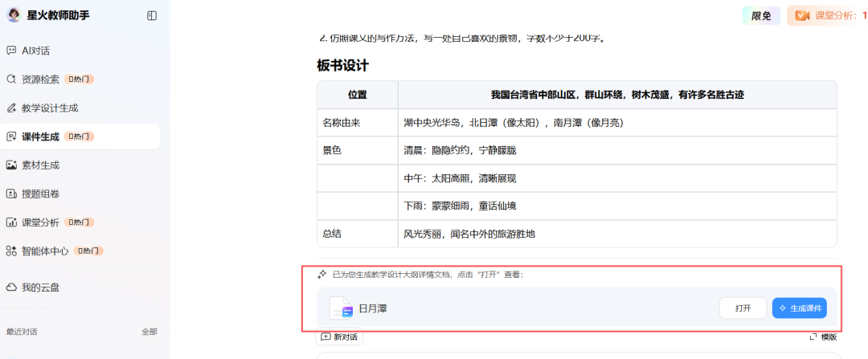Click the 板书设计 heading

[x=342, y=66]
